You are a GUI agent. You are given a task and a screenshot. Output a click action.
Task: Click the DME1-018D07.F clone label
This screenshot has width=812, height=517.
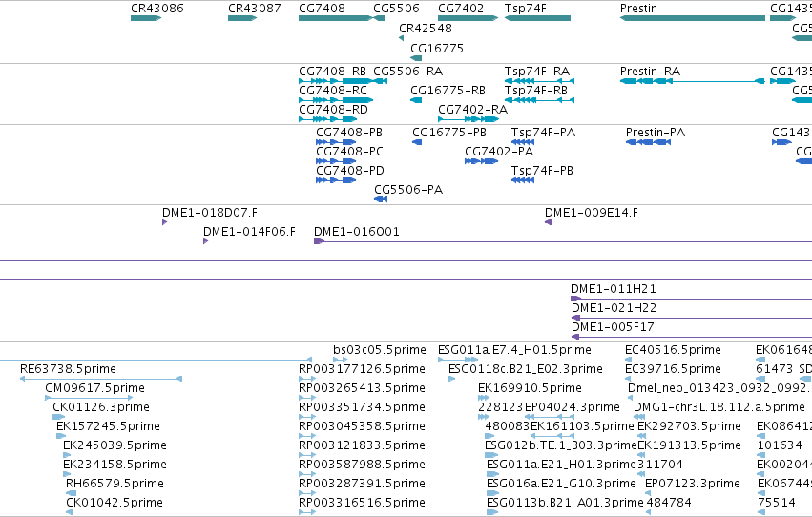pos(209,213)
